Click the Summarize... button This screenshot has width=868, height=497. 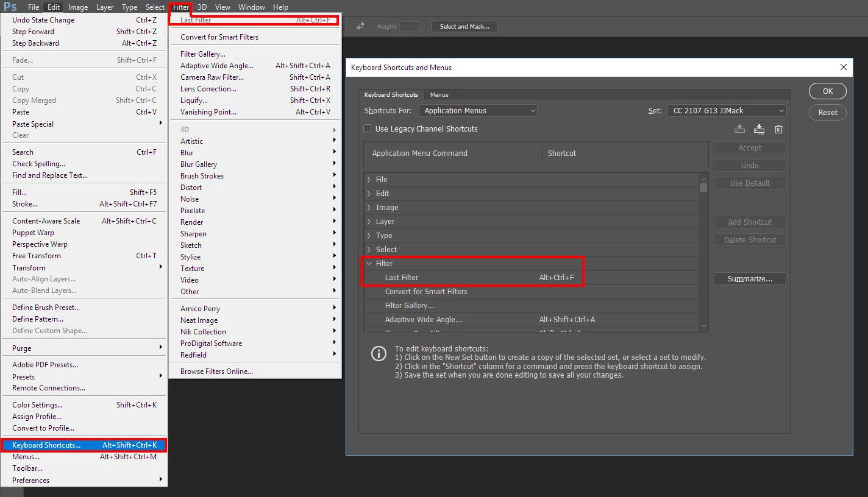coord(750,279)
